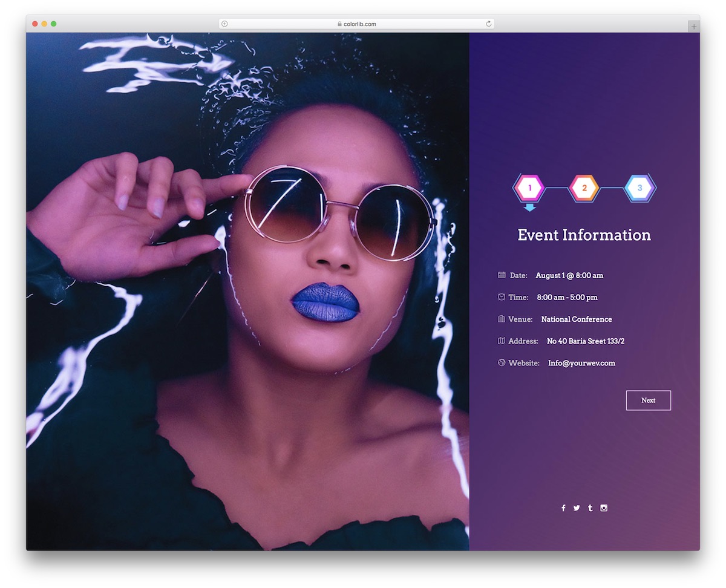Open the Info@yourwev.com website link
Viewport: 726px width, 588px height.
pos(581,363)
